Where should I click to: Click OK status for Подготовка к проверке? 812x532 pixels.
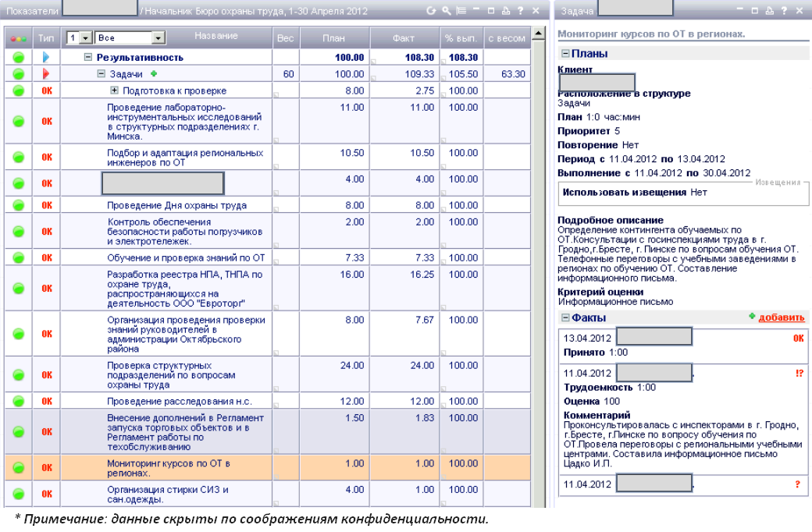click(x=47, y=90)
